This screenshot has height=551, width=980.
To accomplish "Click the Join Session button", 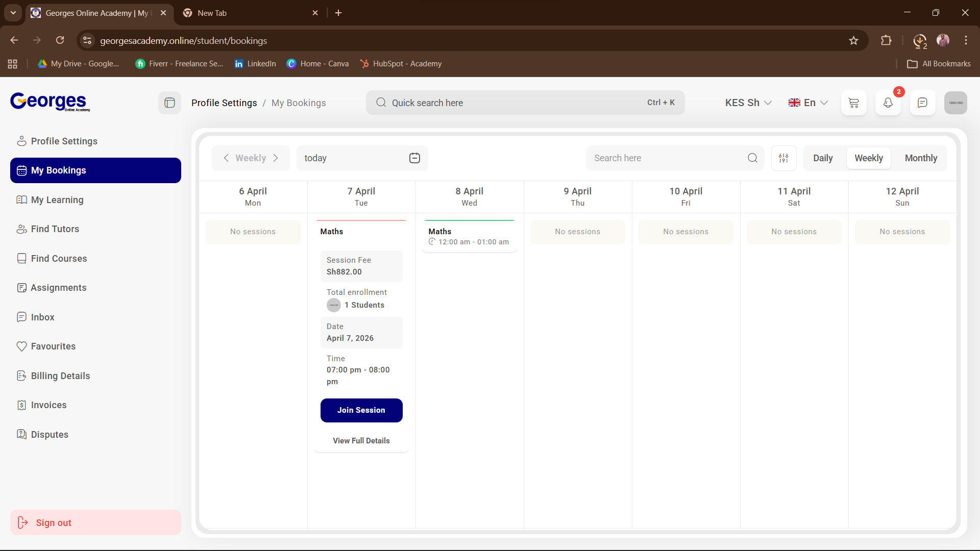I will pos(361,410).
